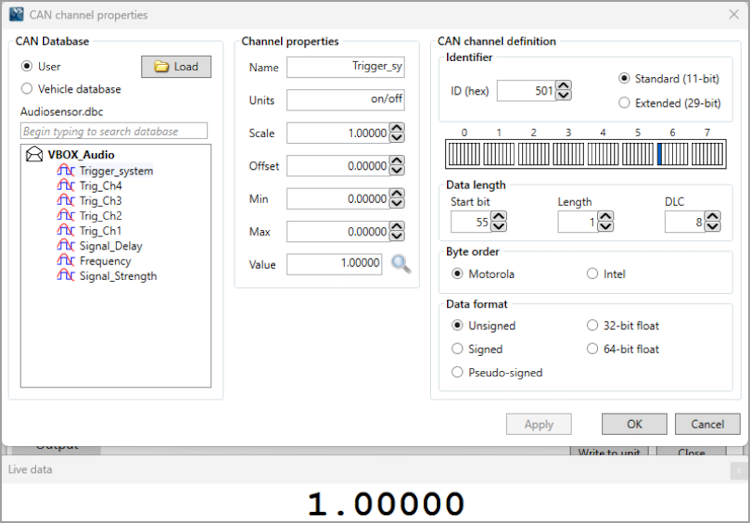Click the signal icon next to Trig_Ch4
750x523 pixels.
click(66, 185)
